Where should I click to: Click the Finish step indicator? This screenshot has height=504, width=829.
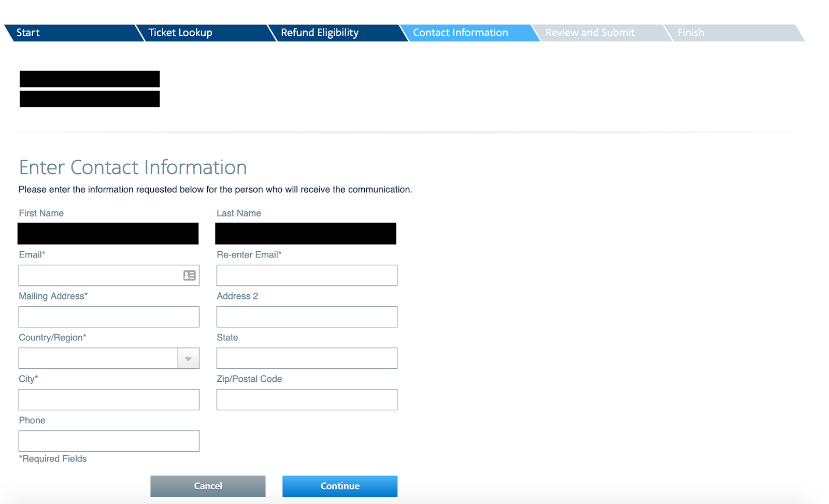(691, 32)
